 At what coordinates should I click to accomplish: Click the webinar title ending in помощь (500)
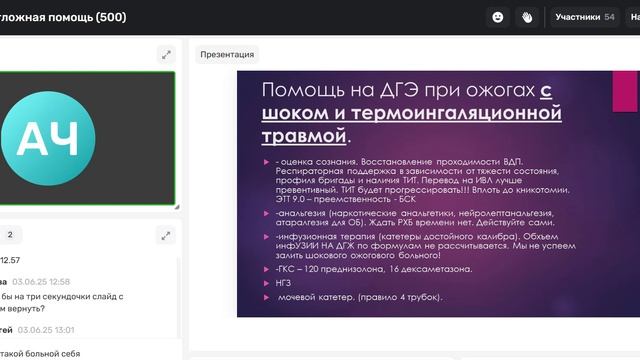[63, 18]
